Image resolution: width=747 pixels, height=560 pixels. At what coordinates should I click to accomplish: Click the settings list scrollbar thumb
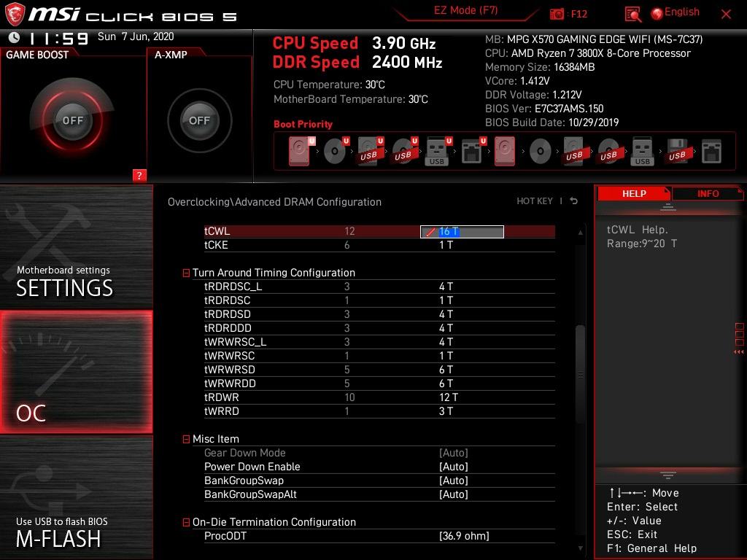pyautogui.click(x=580, y=374)
